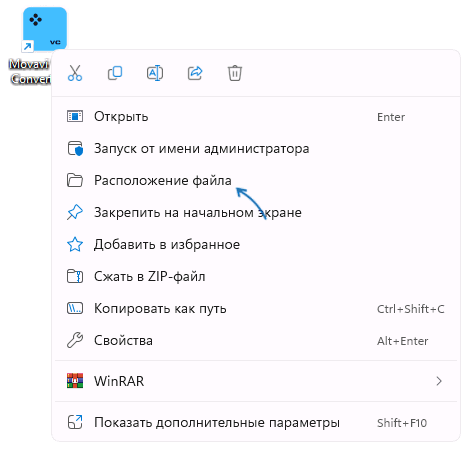Select Добавить в избранное

click(256, 245)
